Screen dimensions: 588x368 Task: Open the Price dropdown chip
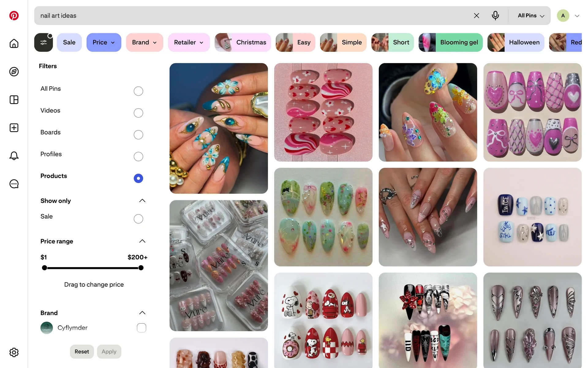pos(104,42)
